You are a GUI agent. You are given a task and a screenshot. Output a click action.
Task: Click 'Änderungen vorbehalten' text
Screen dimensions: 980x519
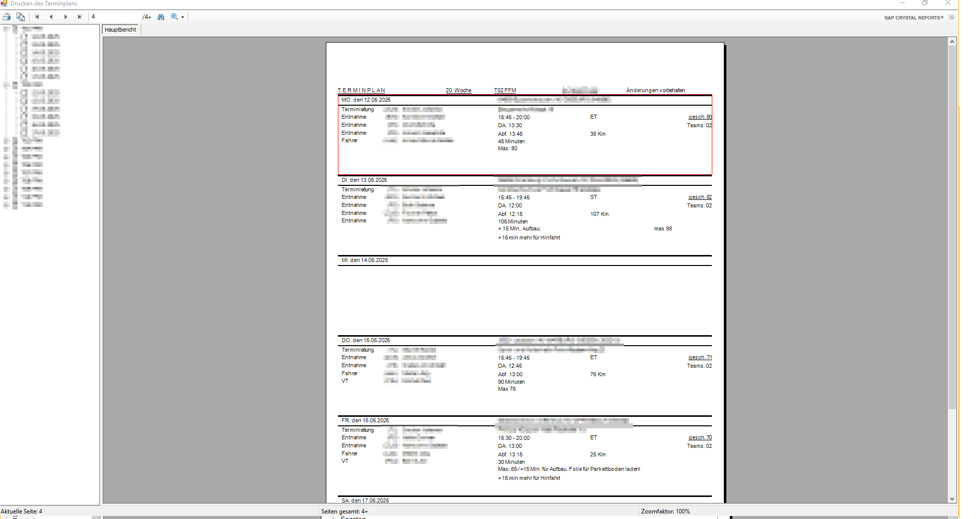(655, 91)
